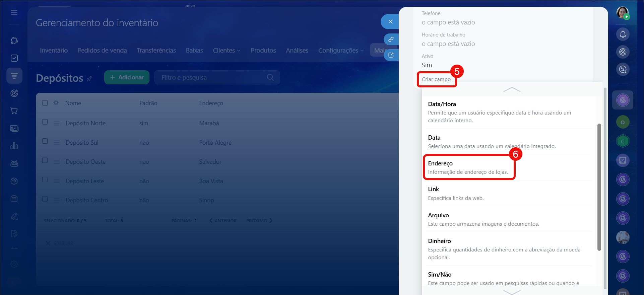Screen dimensions: 644x295
Task: Toggle the select-all checkbox in header
Action: 45,103
